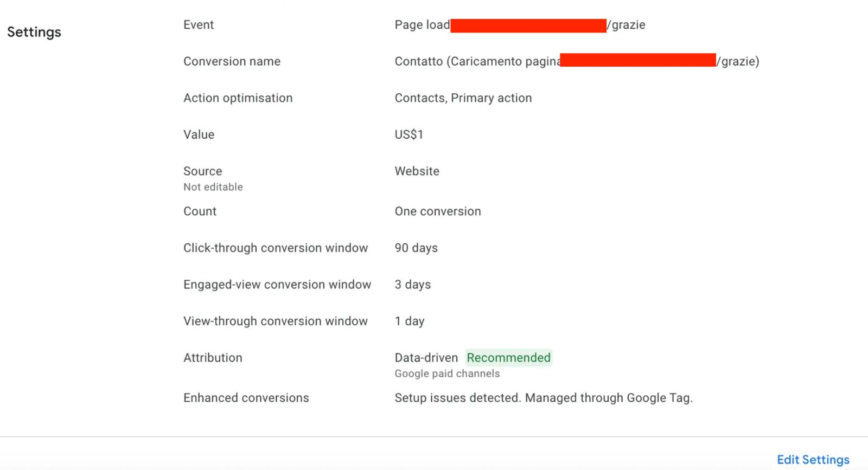Select the 1 day view-through value
This screenshot has width=868, height=470.
click(x=409, y=321)
